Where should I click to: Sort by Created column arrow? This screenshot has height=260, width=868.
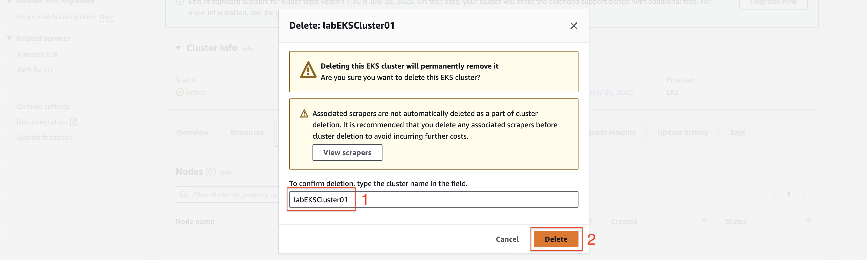pos(704,221)
